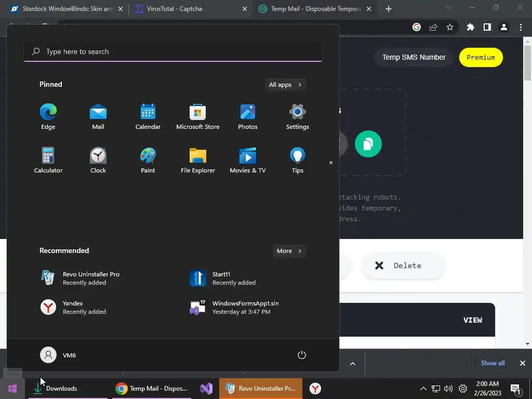Open the notification center icon
Image resolution: width=532 pixels, height=399 pixels.
point(515,389)
